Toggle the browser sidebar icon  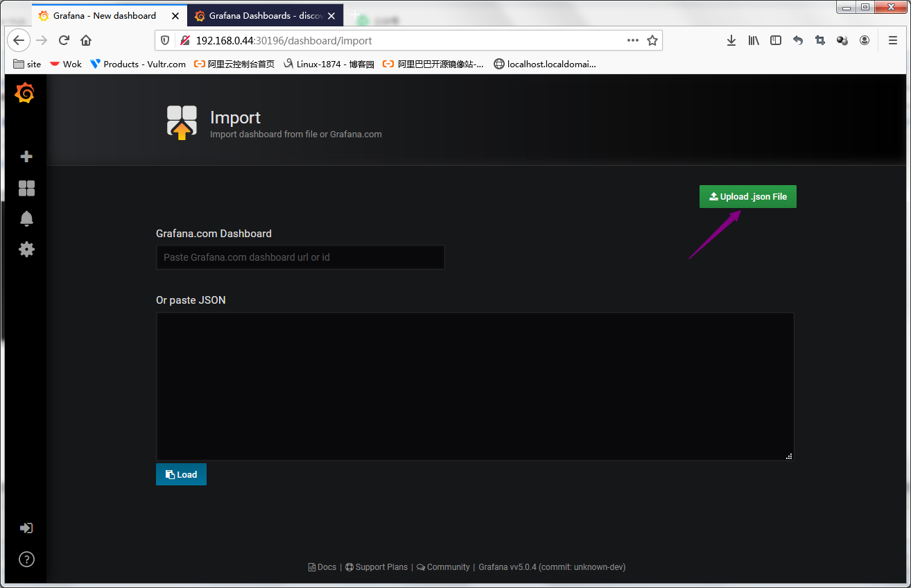pos(776,40)
